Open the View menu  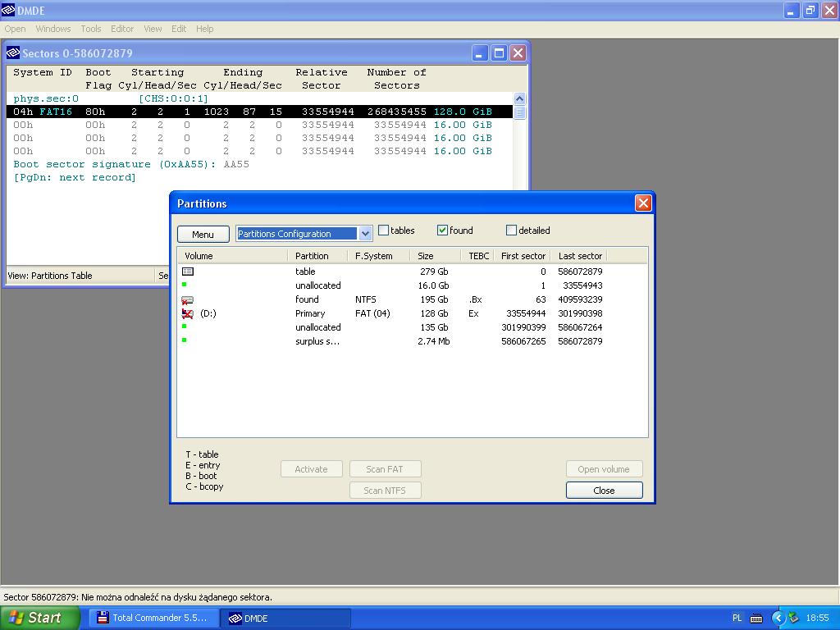[x=153, y=29]
